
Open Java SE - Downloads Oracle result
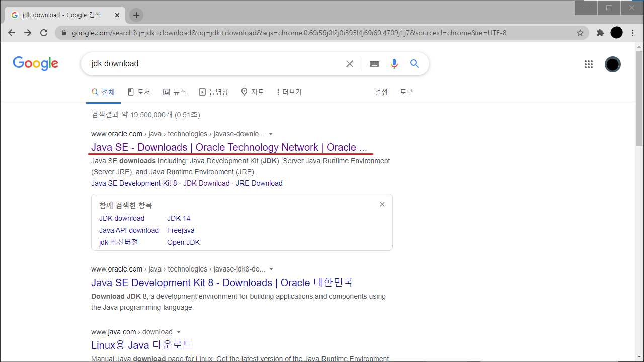[229, 147]
